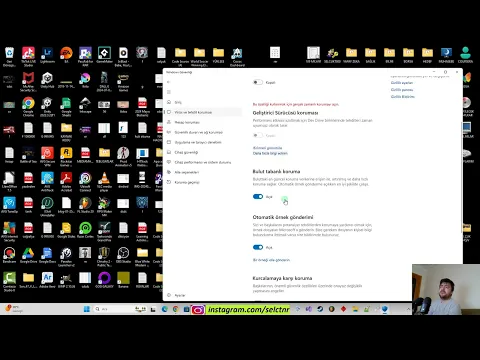Image resolution: width=480 pixels, height=360 pixels.
Task: Show hidden tray icons chevron
Action: (x=408, y=309)
